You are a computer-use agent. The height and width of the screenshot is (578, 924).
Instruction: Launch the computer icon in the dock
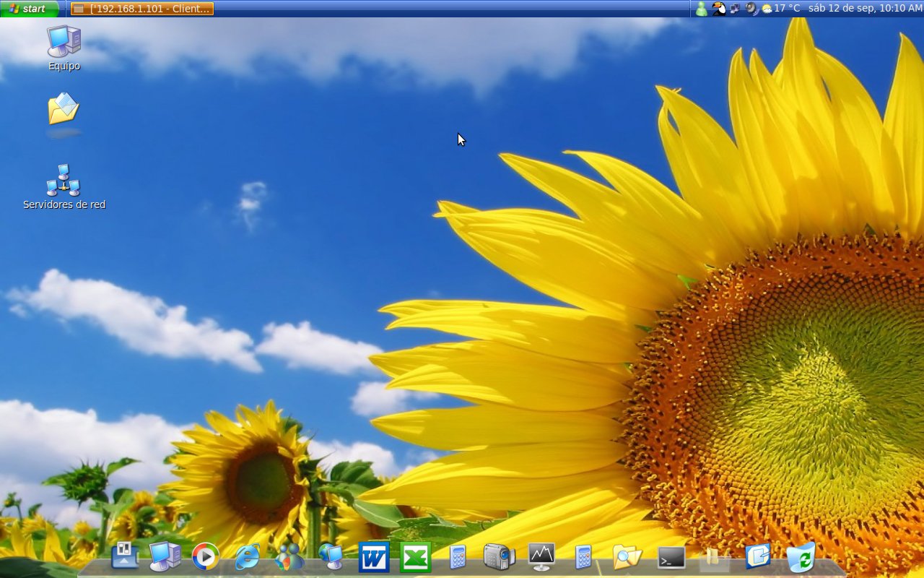click(x=165, y=556)
